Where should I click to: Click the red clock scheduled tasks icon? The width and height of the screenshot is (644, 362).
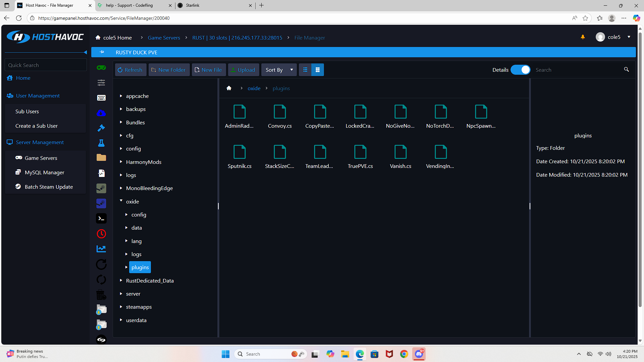coord(101,234)
